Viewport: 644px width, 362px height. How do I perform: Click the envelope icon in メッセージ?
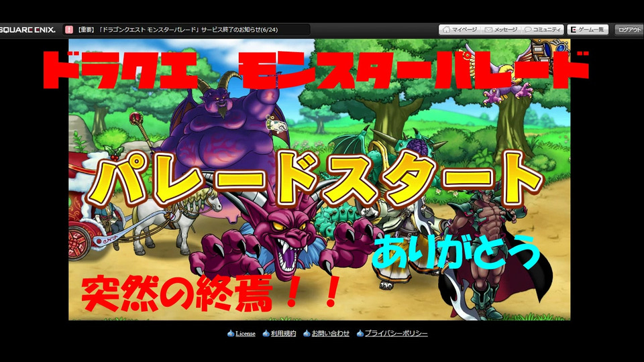488,29
